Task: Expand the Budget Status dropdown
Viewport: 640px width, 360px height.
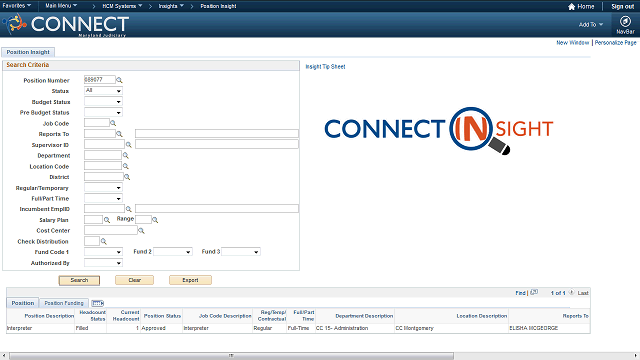Action: 103,102
